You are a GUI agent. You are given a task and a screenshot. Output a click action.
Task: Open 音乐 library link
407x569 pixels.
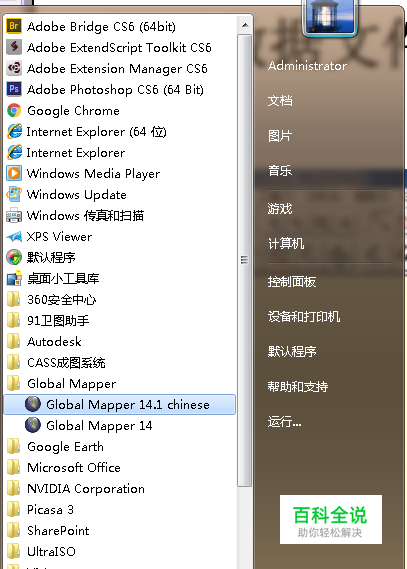[280, 171]
